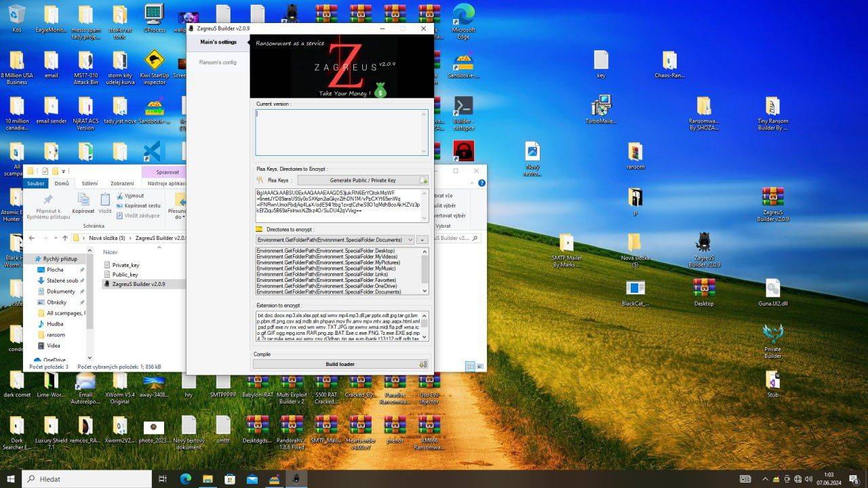
Task: Click the Nová složka (5) breadcrumb
Action: coord(107,238)
